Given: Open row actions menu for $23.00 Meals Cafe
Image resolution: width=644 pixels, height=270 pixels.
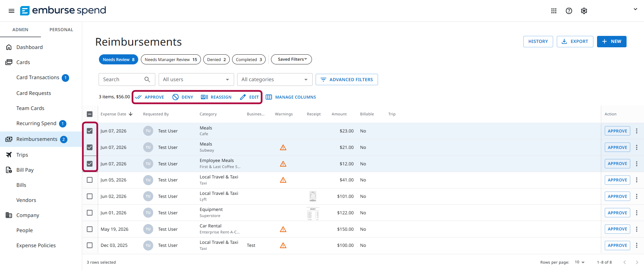Looking at the screenshot, I should [637, 131].
